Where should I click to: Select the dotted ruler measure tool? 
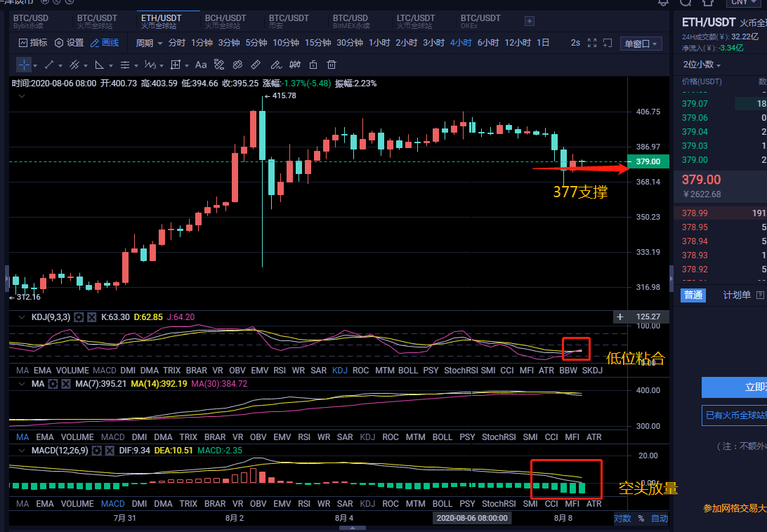pyautogui.click(x=219, y=65)
